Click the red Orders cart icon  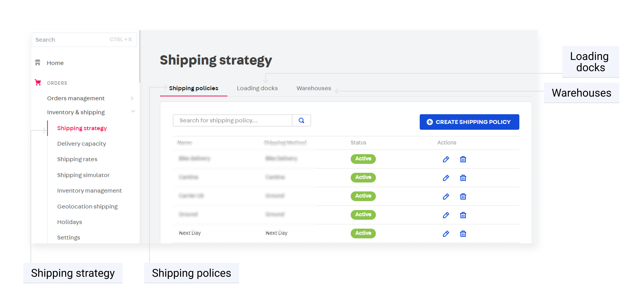(38, 82)
